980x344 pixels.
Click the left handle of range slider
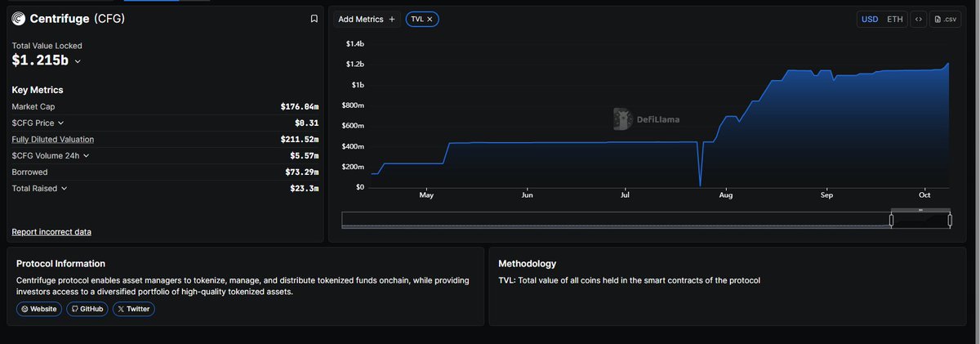click(891, 220)
